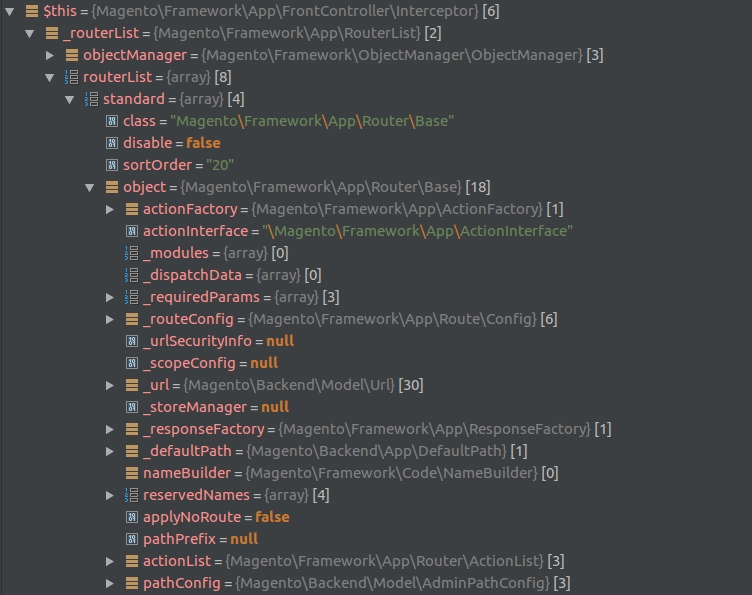Click the object icon beside _responseFactory
Image resolution: width=752 pixels, height=595 pixels.
coord(132,429)
